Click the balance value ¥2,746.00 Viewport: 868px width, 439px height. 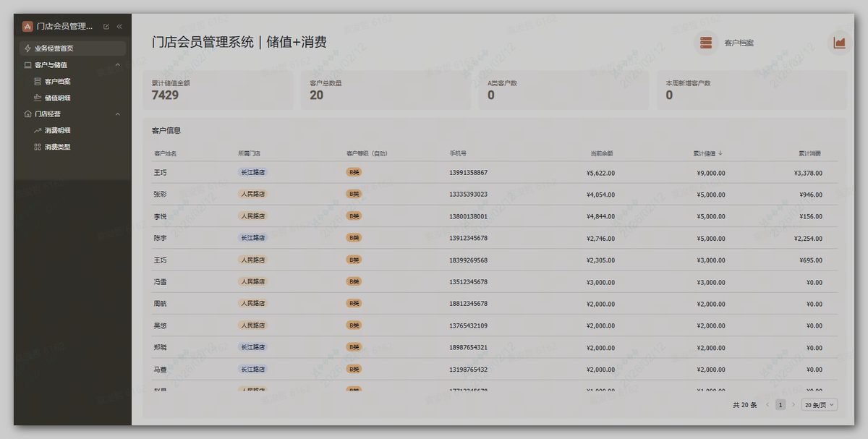600,239
